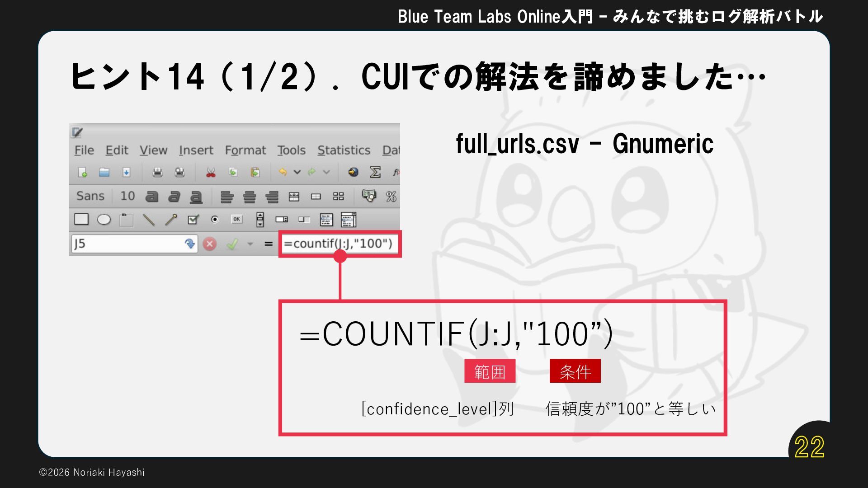868x488 pixels.
Task: Click the Cut scissors icon
Action: click(211, 173)
